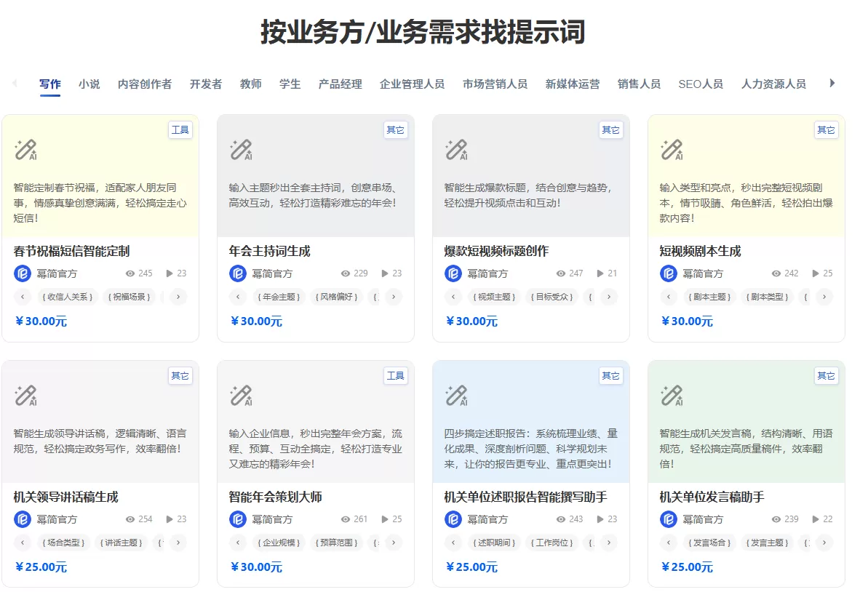Click the 幂简官方 icon under 机关单位发言稿助手

(668, 519)
